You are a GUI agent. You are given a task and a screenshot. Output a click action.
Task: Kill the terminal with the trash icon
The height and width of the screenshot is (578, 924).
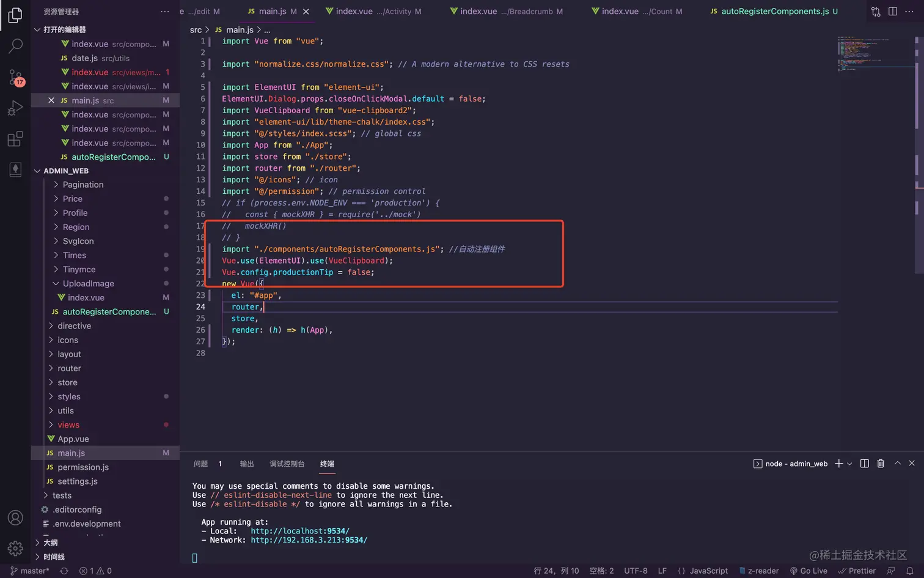tap(881, 464)
